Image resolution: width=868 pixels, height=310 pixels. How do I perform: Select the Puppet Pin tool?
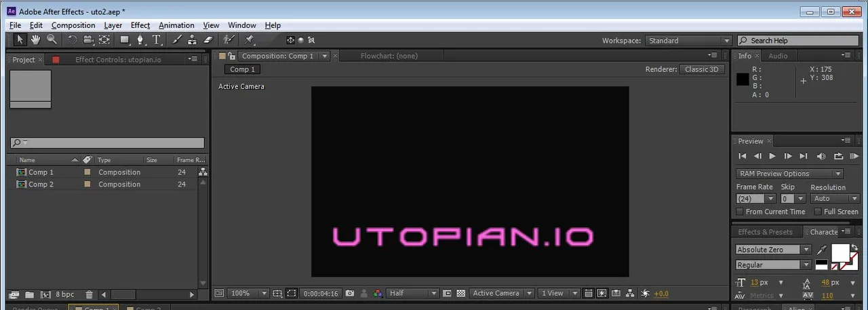tap(250, 40)
